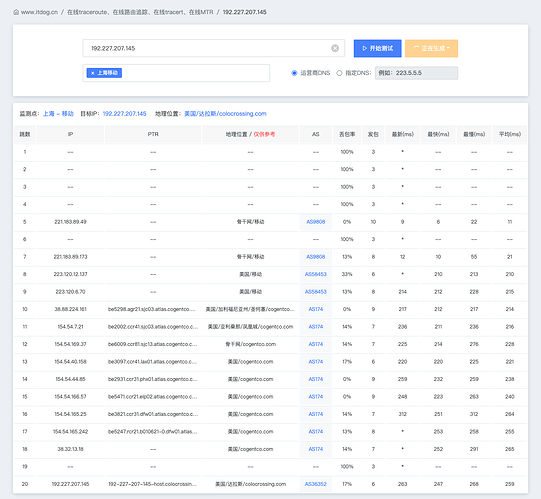Click the AS36352 link in hop 20
The height and width of the screenshot is (499, 541).
point(316,484)
